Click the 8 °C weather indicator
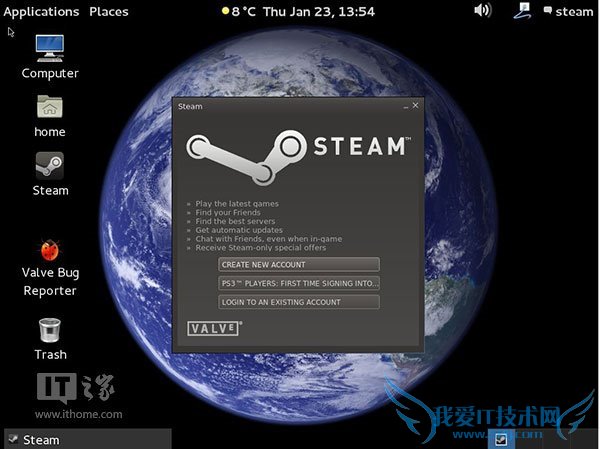600x449 pixels. [239, 11]
